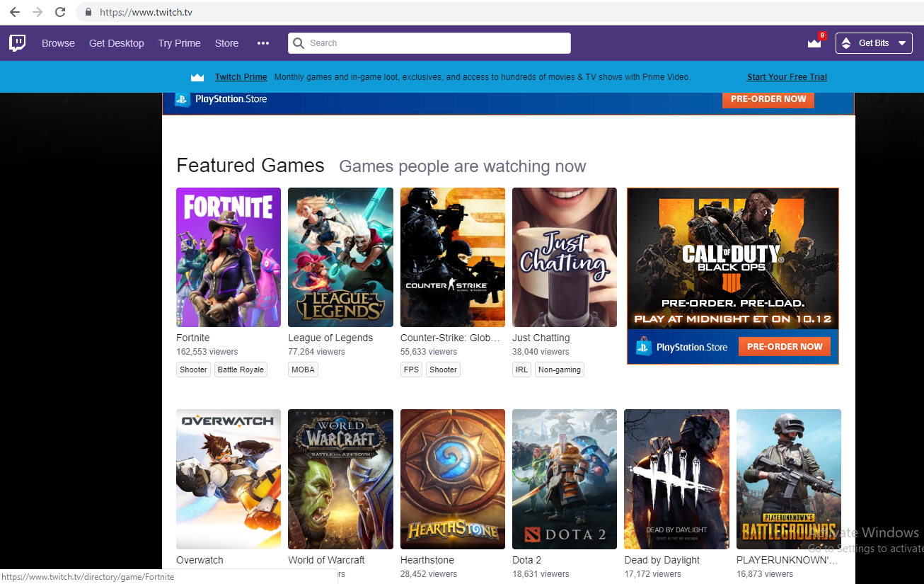
Task: Click the Overwatch title text
Action: 200,560
